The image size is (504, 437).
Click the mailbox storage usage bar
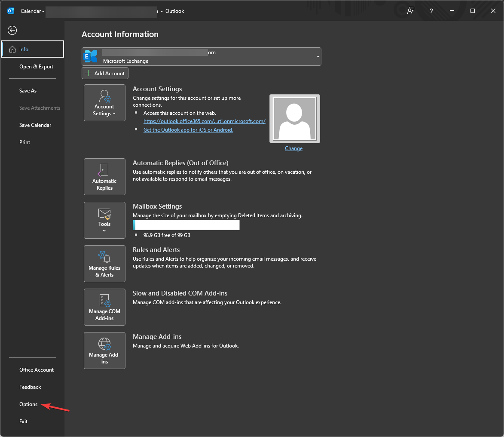[x=186, y=225]
